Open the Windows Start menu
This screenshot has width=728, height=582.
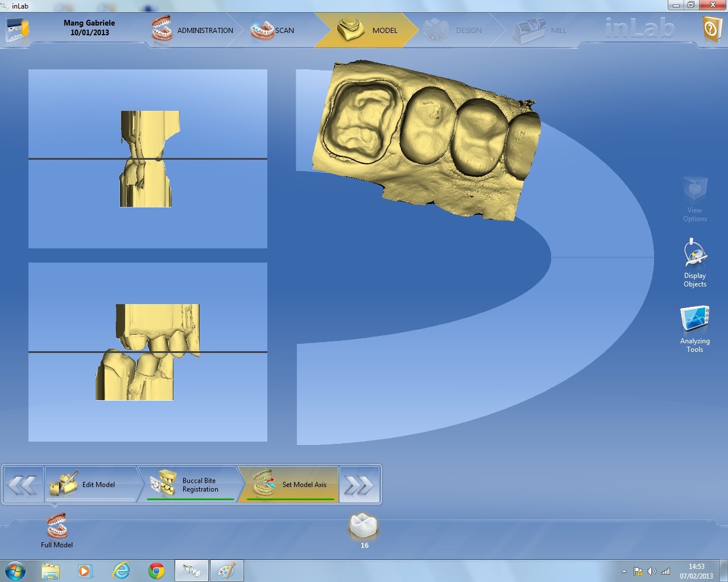point(15,570)
